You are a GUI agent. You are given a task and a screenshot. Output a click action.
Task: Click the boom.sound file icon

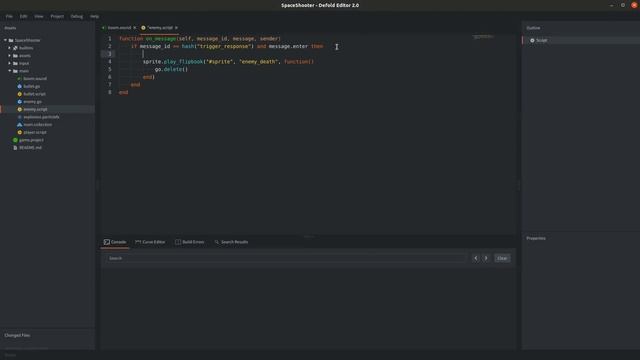tap(19, 78)
